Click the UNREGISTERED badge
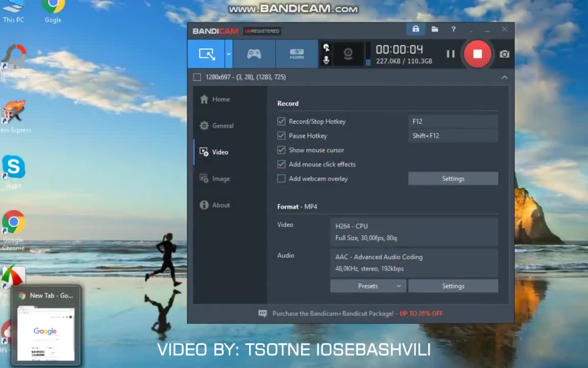This screenshot has width=588, height=368. pyautogui.click(x=262, y=31)
